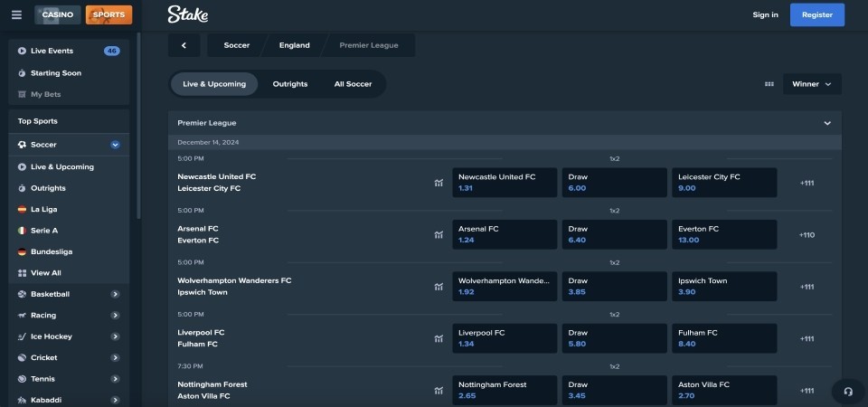Click the Starting Soon stopwatch icon
The height and width of the screenshot is (407, 868).
(x=22, y=73)
